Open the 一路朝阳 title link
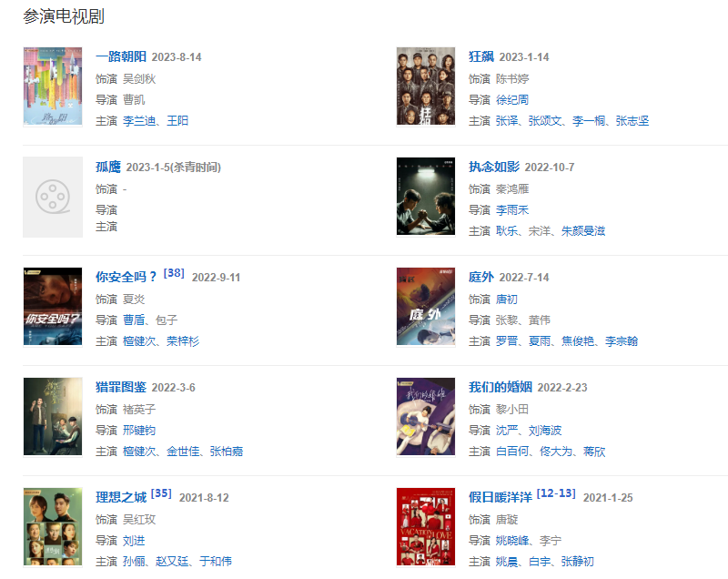The image size is (728, 579). pyautogui.click(x=121, y=56)
